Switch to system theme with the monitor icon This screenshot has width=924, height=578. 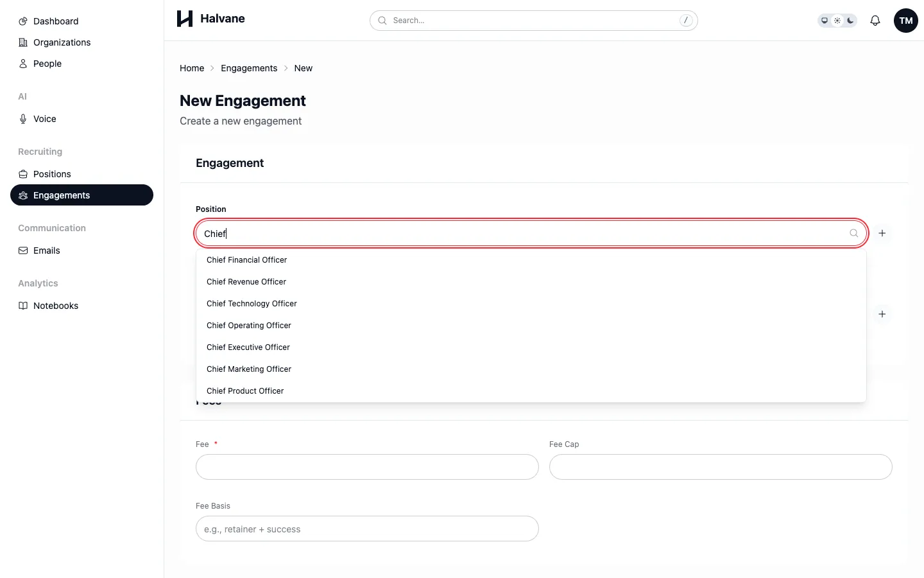point(825,21)
